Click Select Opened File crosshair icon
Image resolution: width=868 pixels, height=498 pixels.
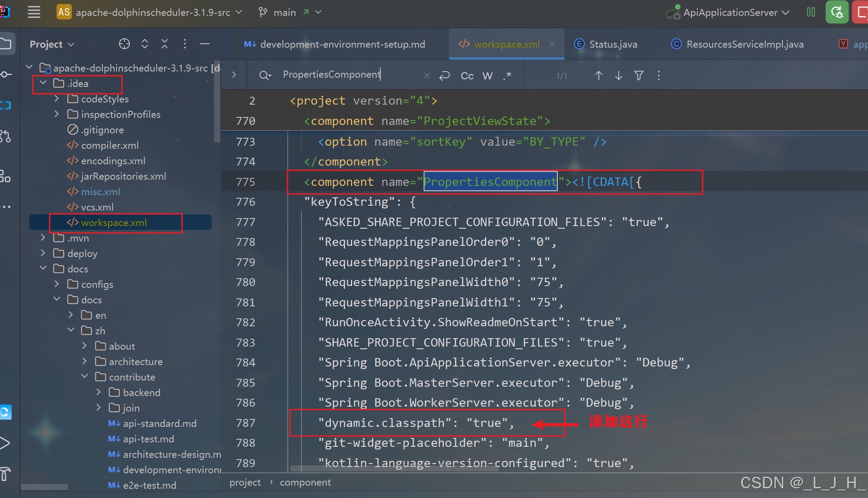coord(124,44)
